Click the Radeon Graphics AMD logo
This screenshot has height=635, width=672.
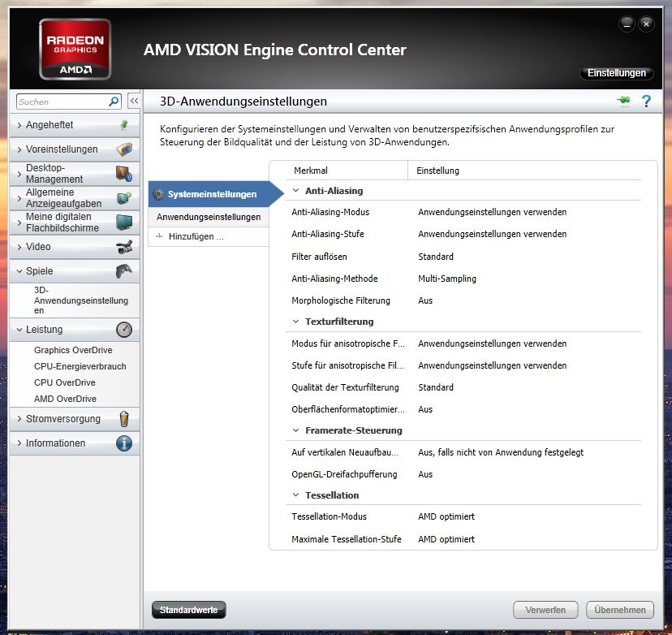[75, 50]
